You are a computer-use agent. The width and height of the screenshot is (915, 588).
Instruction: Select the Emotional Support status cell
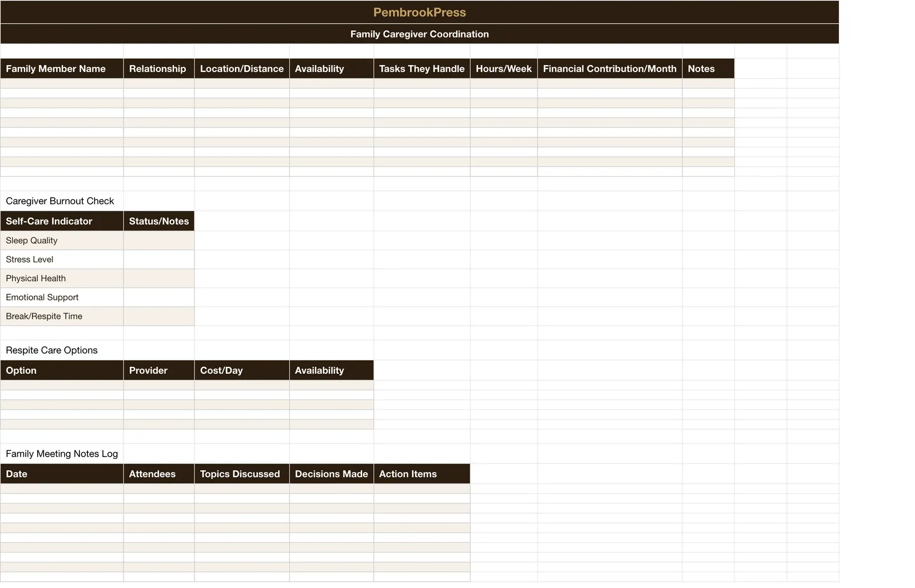159,297
